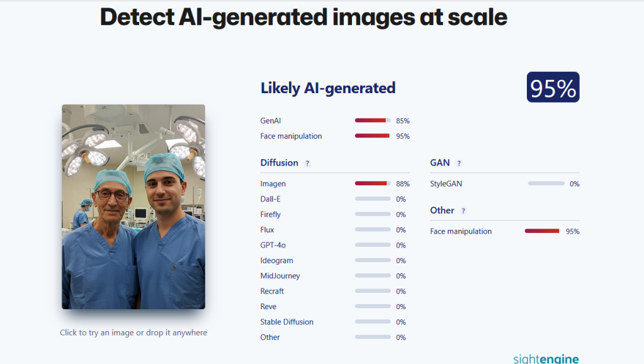Screen dimensions: 644x364
Task: Click the Imagen 88% score bar
Action: (373, 184)
